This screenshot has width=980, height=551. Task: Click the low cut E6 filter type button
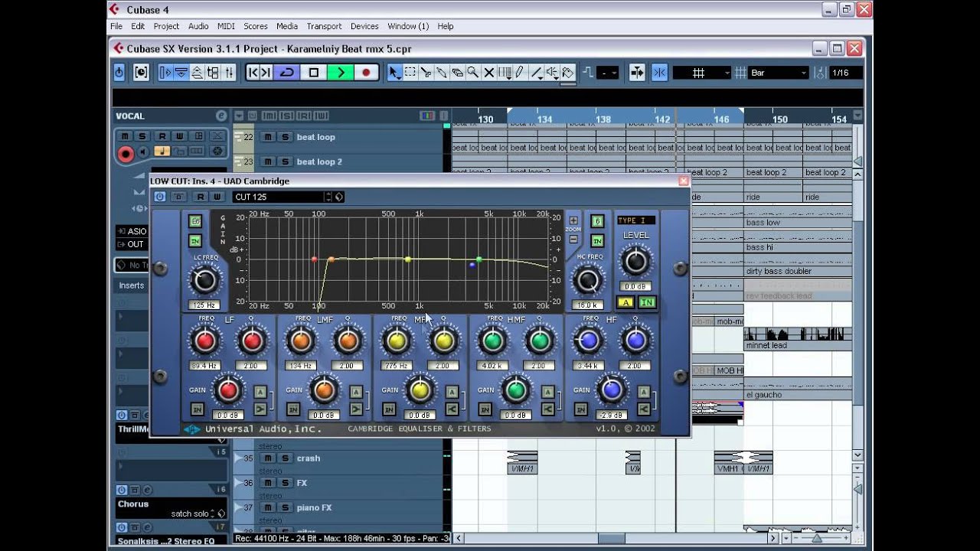click(195, 221)
